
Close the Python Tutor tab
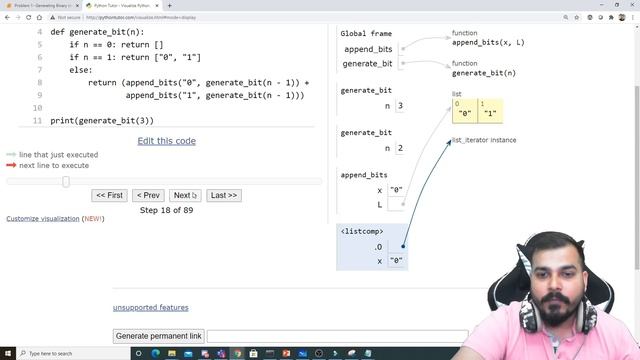157,6
